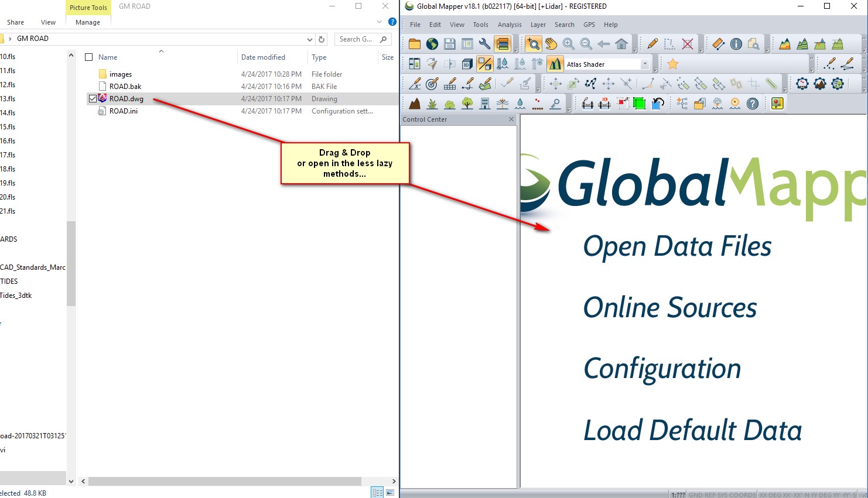This screenshot has width=868, height=498.
Task: Switch to the Manage ribbon tab
Action: point(88,22)
